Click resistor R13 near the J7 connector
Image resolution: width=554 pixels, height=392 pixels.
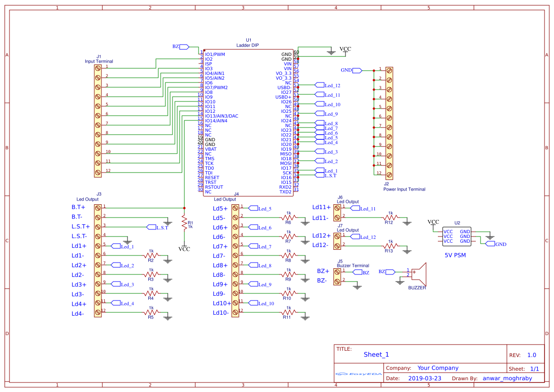pos(390,246)
